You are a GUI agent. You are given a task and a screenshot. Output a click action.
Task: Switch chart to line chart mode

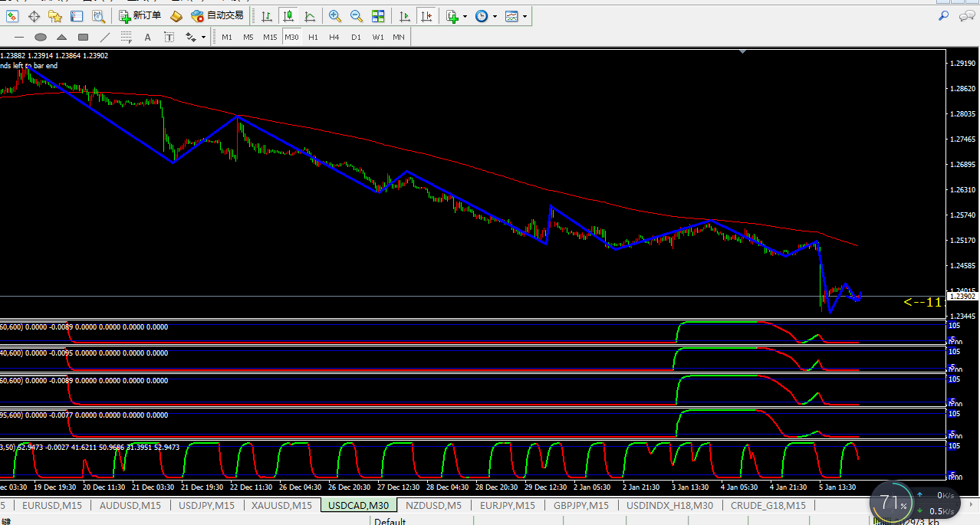pyautogui.click(x=310, y=16)
